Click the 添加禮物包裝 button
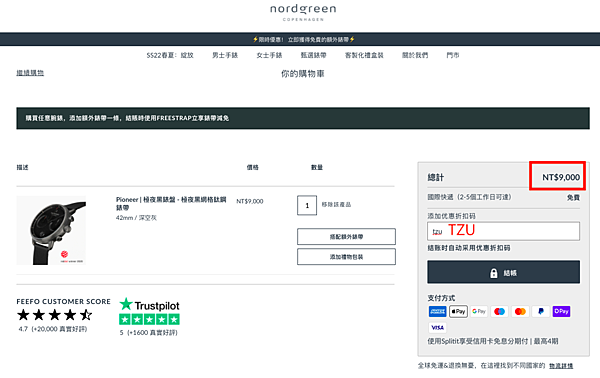 pyautogui.click(x=346, y=256)
